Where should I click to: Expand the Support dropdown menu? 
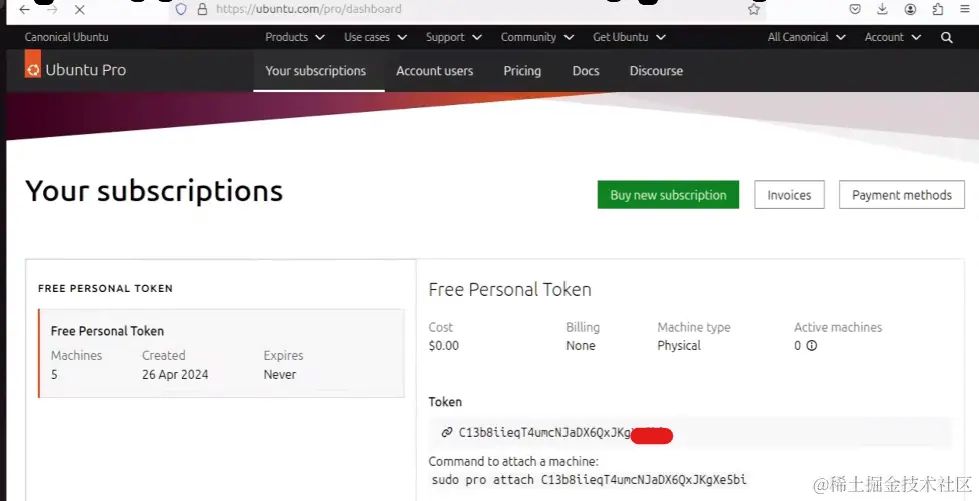pyautogui.click(x=453, y=37)
